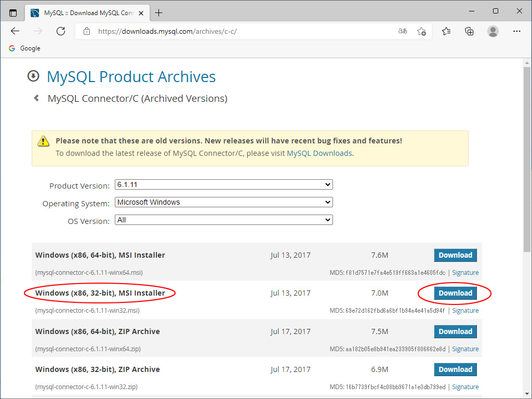Image resolution: width=532 pixels, height=399 pixels.
Task: Open the Google bookmark in favorites bar
Action: click(x=24, y=48)
